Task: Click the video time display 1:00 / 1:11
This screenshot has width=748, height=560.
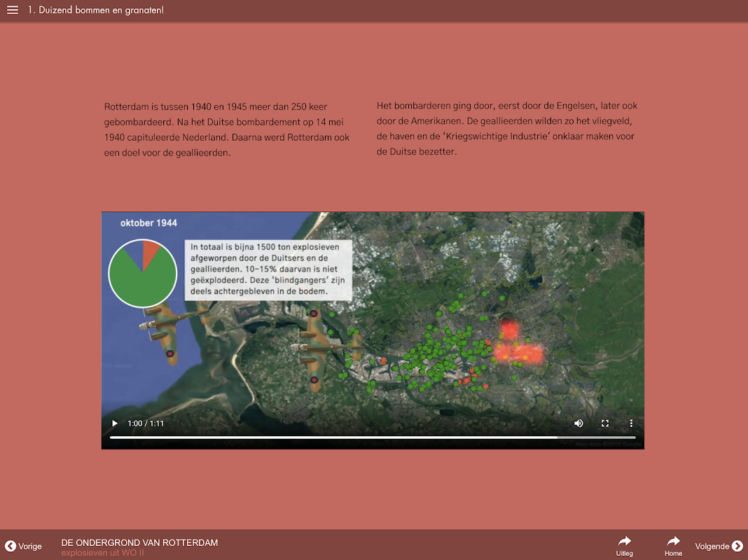Action: pyautogui.click(x=146, y=423)
